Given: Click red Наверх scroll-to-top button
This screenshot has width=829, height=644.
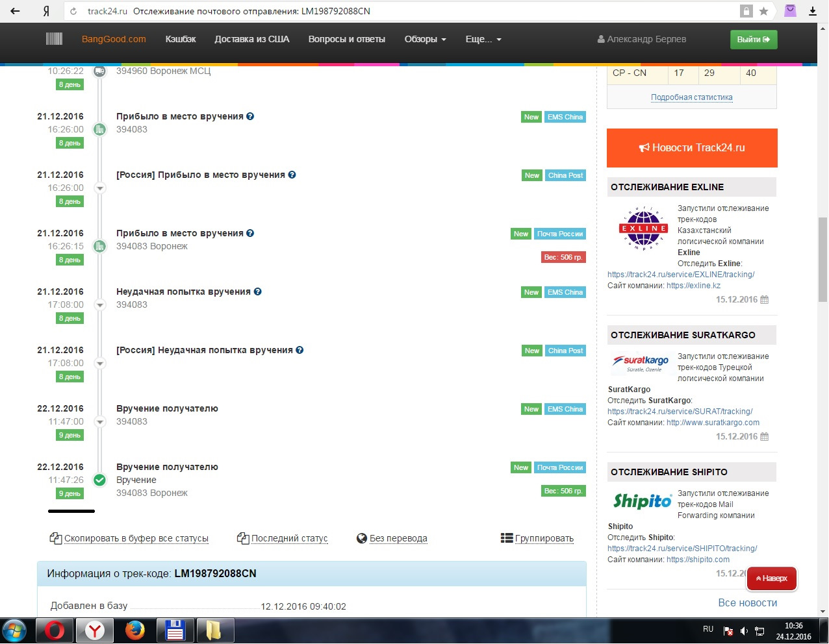Looking at the screenshot, I should coord(771,578).
